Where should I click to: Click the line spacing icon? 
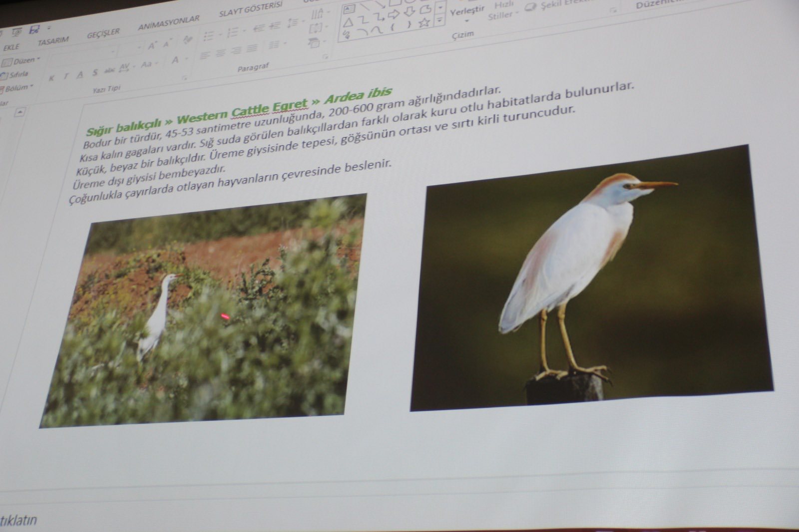click(x=294, y=22)
